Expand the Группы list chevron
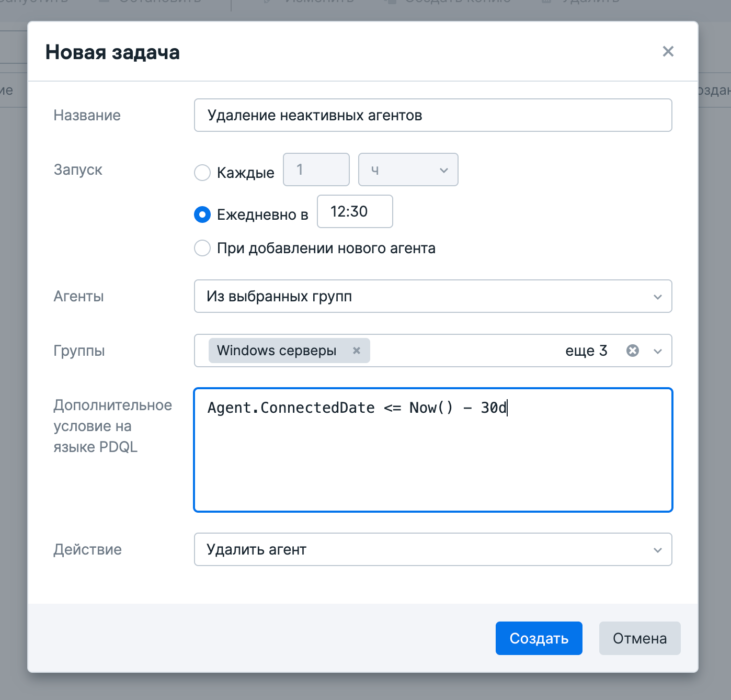Screen dimensions: 731x700 click(658, 351)
